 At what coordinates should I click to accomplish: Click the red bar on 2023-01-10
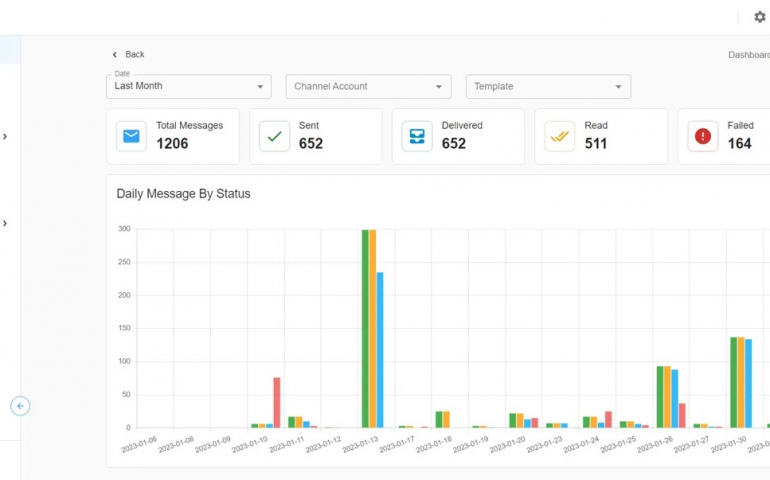pyautogui.click(x=277, y=403)
